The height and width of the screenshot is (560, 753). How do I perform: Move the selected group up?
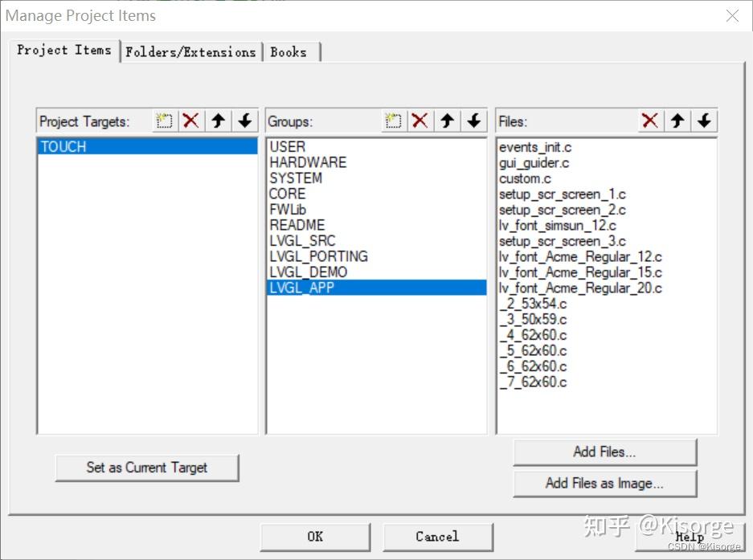click(448, 120)
